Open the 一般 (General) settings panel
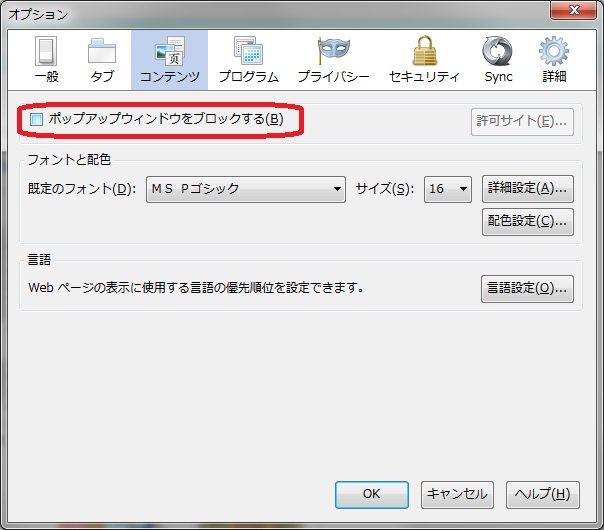The image size is (604, 530). [x=46, y=59]
